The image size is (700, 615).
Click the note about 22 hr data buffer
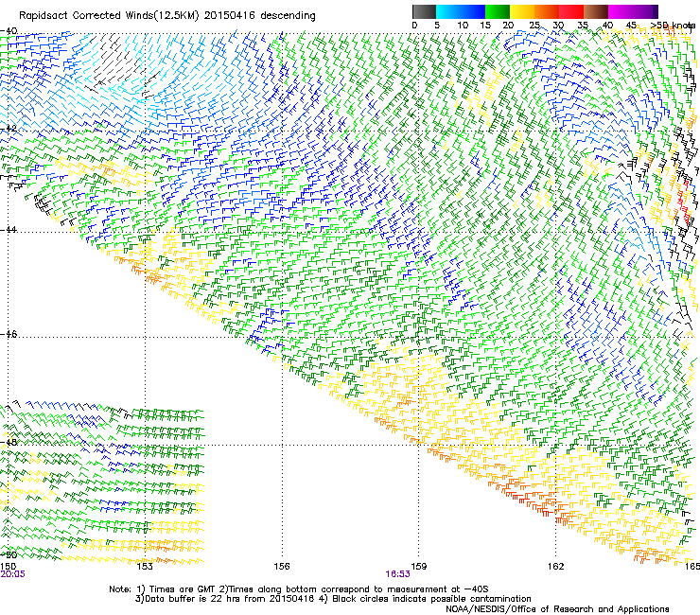coord(333,599)
